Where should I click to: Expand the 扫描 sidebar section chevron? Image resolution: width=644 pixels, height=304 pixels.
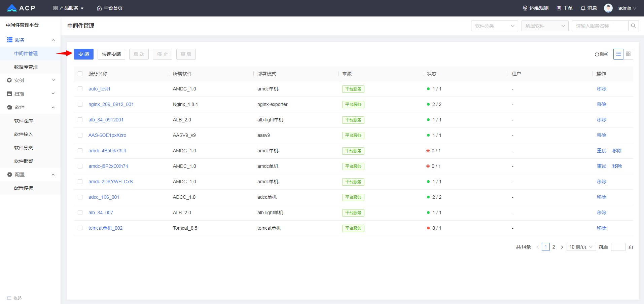[53, 93]
